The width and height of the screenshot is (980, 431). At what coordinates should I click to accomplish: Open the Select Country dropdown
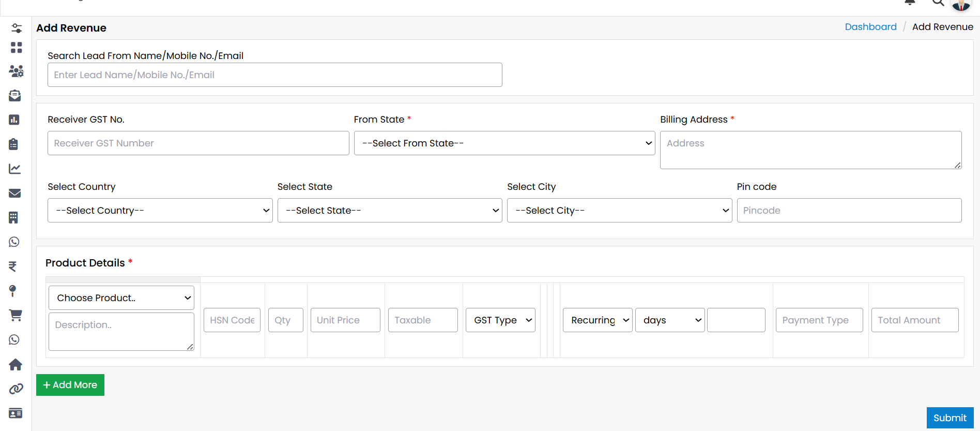160,211
